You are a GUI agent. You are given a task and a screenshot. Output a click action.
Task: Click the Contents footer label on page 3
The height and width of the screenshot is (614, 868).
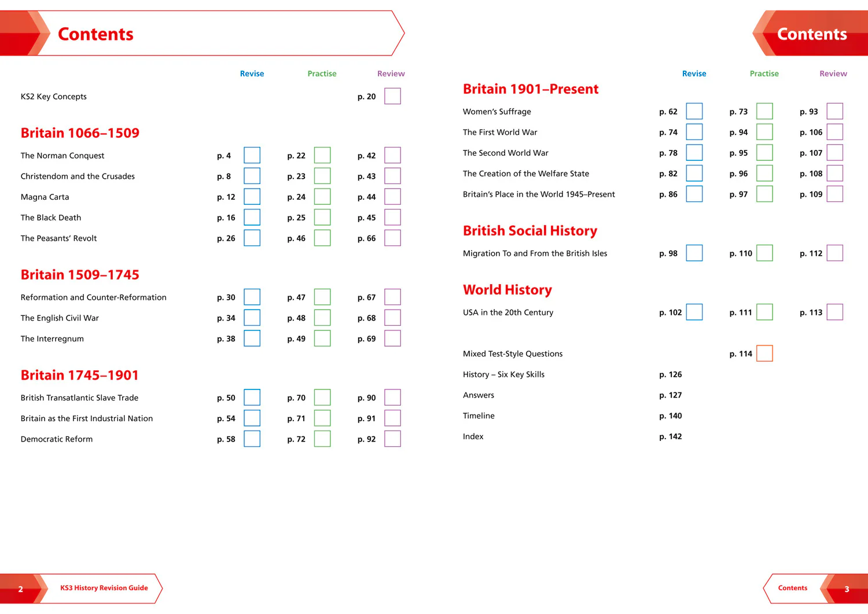click(793, 588)
